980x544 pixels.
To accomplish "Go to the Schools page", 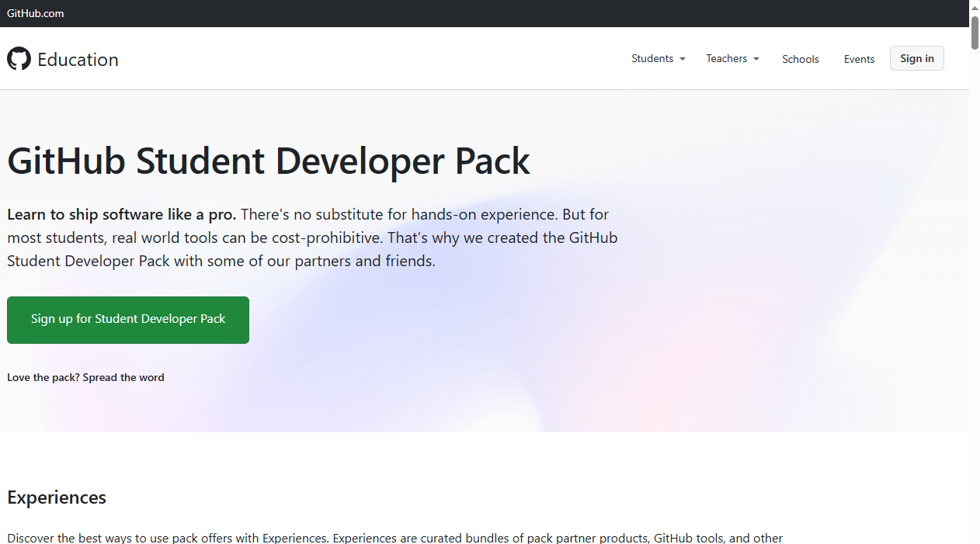I will [x=800, y=59].
